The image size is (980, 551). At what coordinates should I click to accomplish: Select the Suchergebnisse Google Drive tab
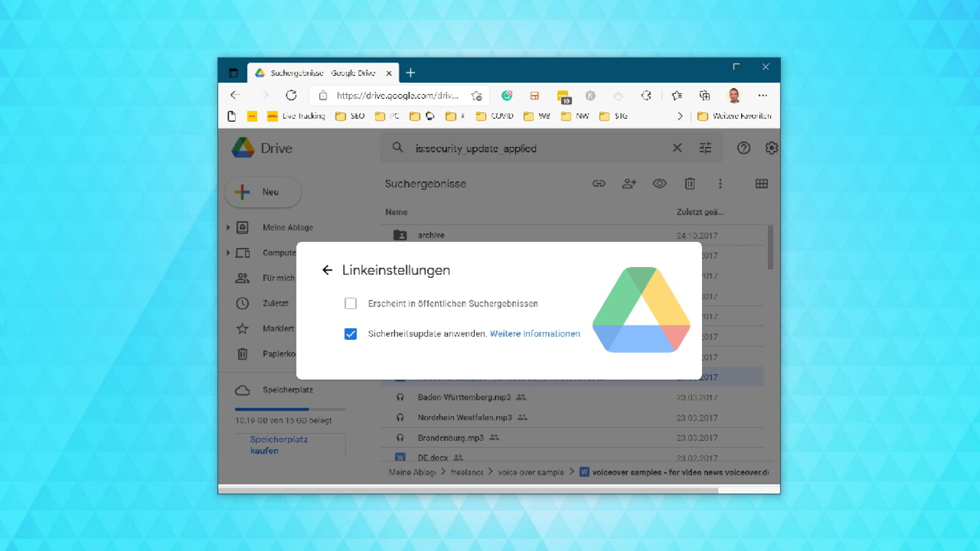click(323, 73)
